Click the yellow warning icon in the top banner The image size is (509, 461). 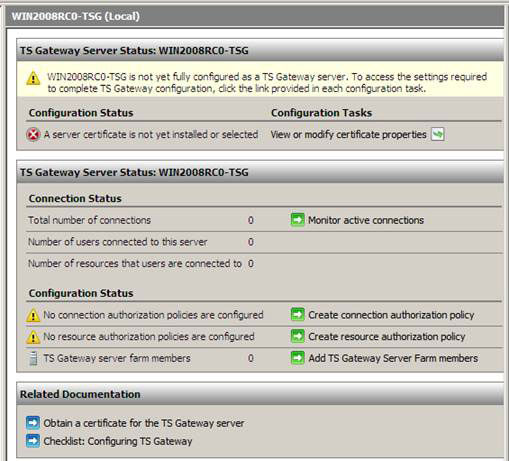[x=33, y=79]
